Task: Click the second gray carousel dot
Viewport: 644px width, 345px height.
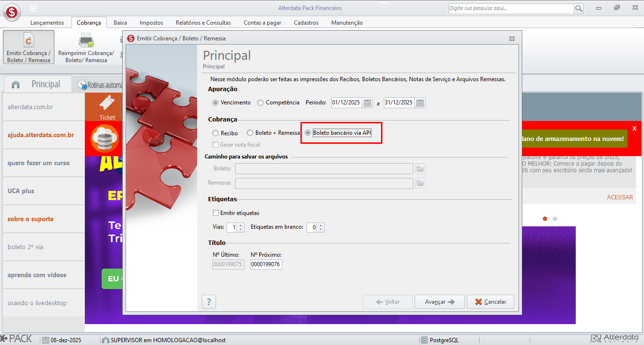Action: pyautogui.click(x=555, y=219)
